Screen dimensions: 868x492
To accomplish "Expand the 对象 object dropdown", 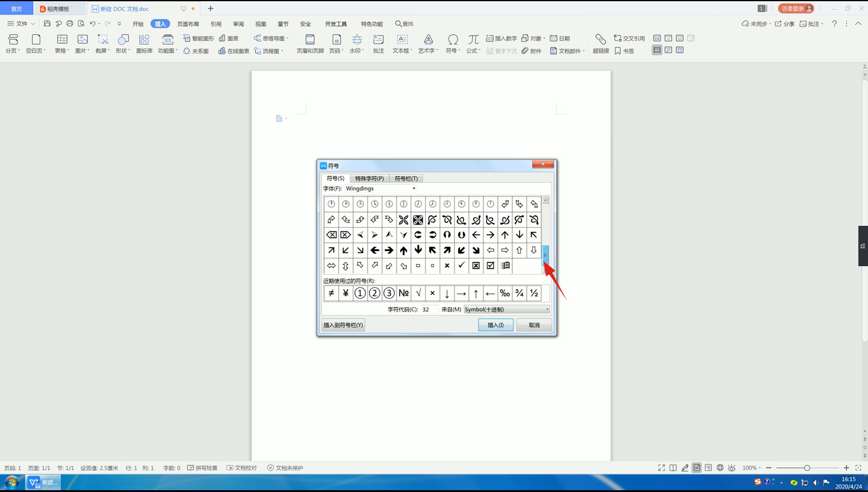I will 544,39.
